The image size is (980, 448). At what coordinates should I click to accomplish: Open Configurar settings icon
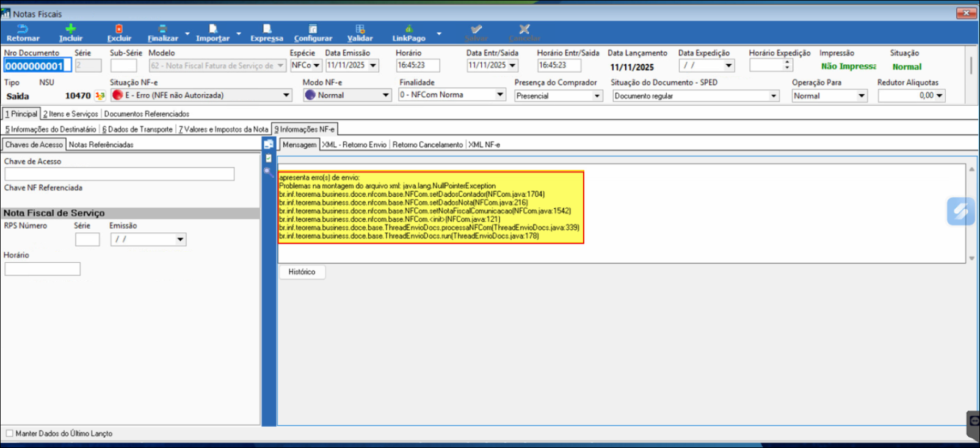coord(313,29)
